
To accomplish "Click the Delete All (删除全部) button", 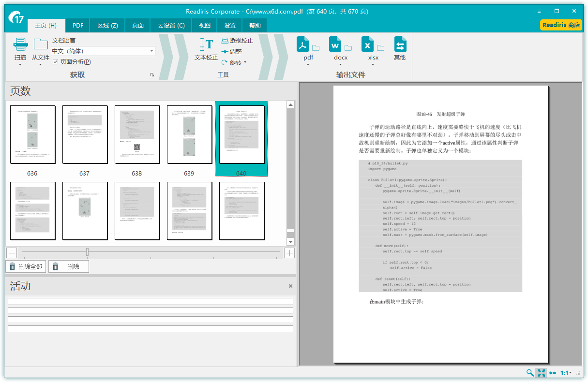I will 26,266.
